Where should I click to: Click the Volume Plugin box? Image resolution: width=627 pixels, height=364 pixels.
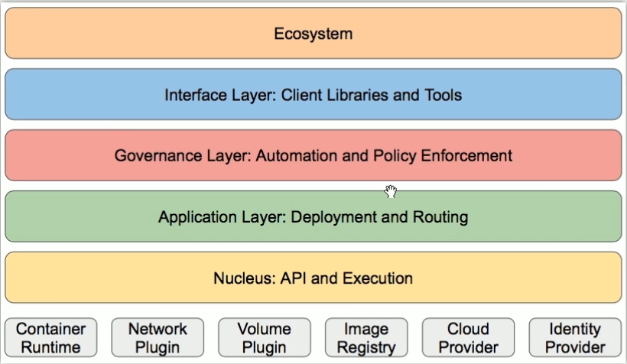tap(265, 337)
